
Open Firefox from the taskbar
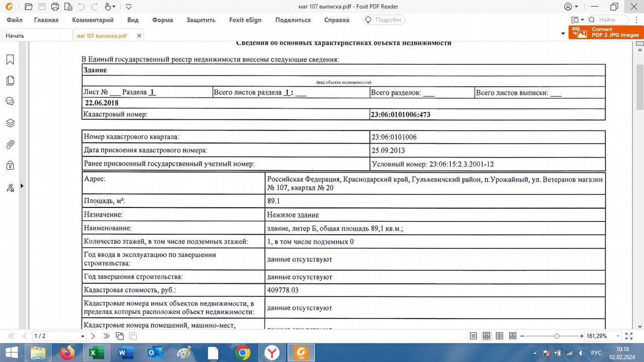pos(66,353)
